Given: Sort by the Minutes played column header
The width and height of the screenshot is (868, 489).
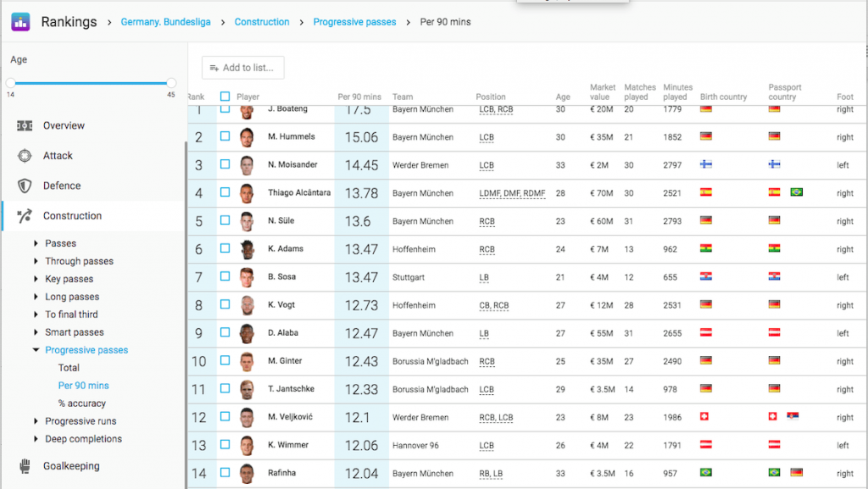Looking at the screenshot, I should coord(677,92).
